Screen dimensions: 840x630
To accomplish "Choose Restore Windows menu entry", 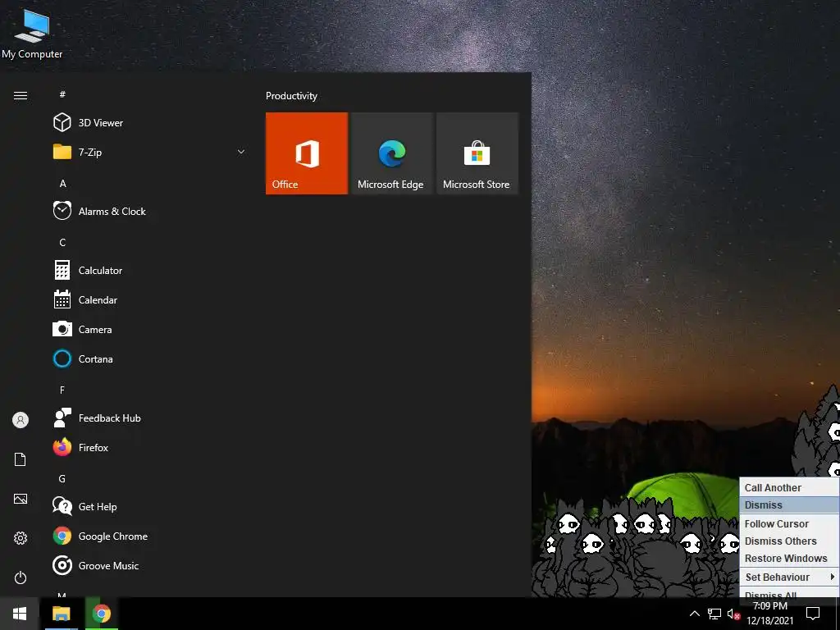I will [789, 558].
